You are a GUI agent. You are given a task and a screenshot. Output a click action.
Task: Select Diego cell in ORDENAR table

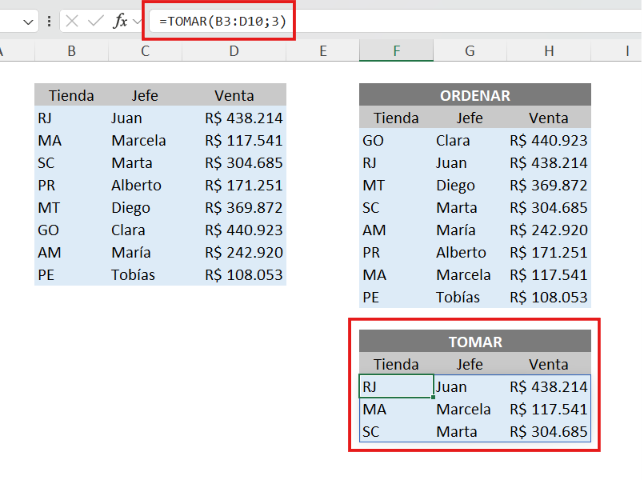tap(470, 185)
